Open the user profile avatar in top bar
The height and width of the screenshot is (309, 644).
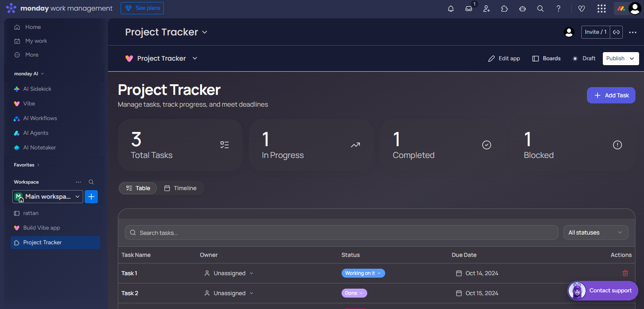pos(635,8)
